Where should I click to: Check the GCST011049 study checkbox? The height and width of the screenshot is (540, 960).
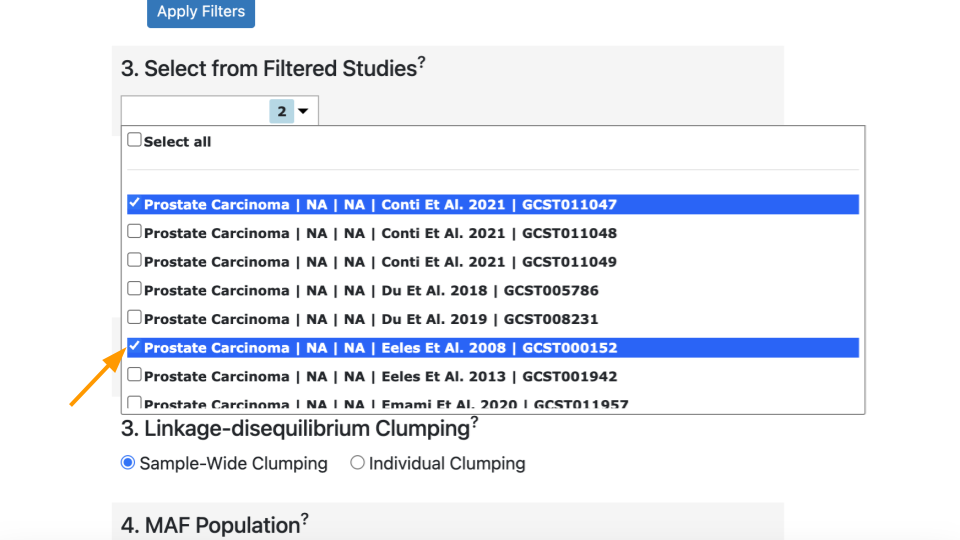coord(134,260)
